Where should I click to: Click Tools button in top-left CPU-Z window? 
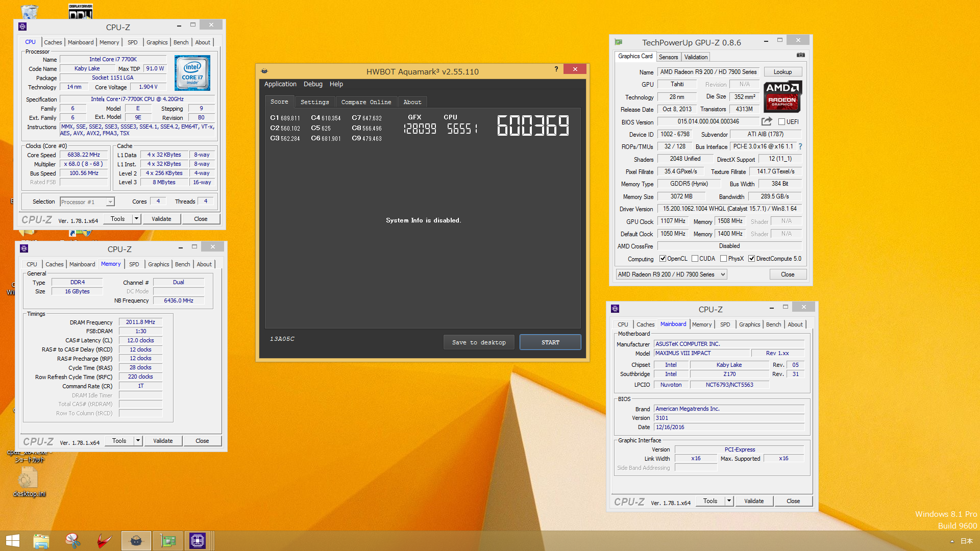[117, 219]
